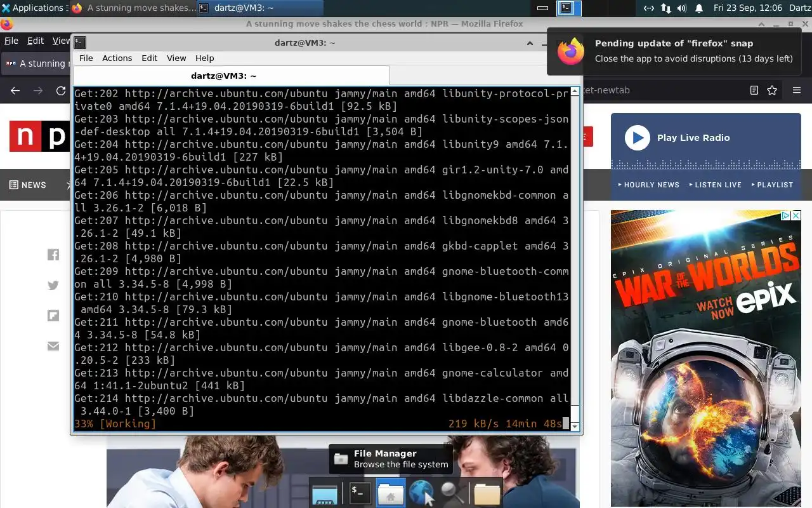Open volume speaker icon in panel

coord(682,8)
